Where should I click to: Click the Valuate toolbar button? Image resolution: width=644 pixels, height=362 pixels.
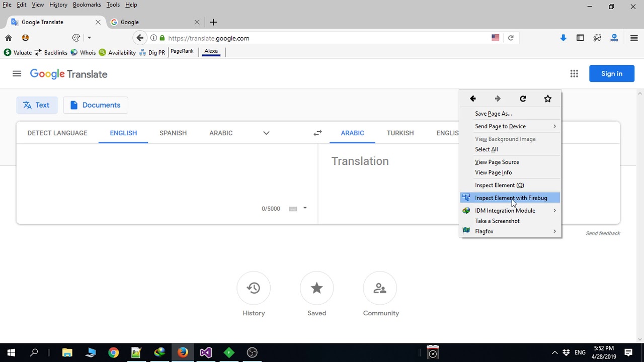pyautogui.click(x=18, y=52)
